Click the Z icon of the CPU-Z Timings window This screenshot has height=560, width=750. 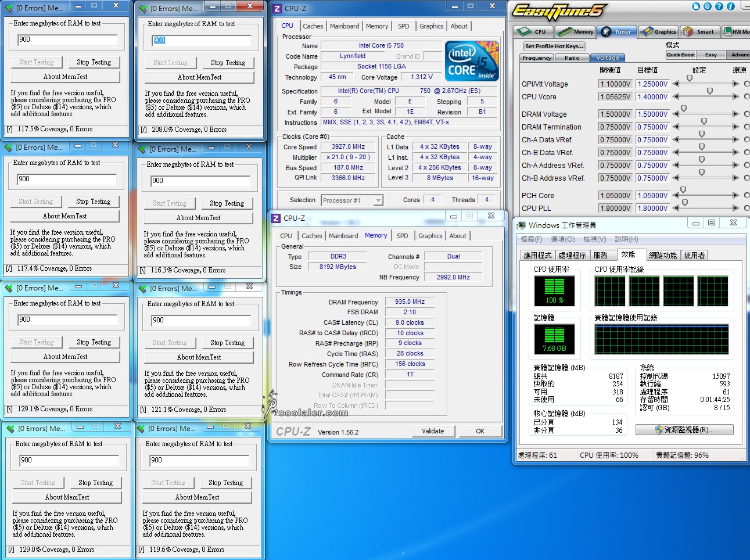[x=276, y=218]
